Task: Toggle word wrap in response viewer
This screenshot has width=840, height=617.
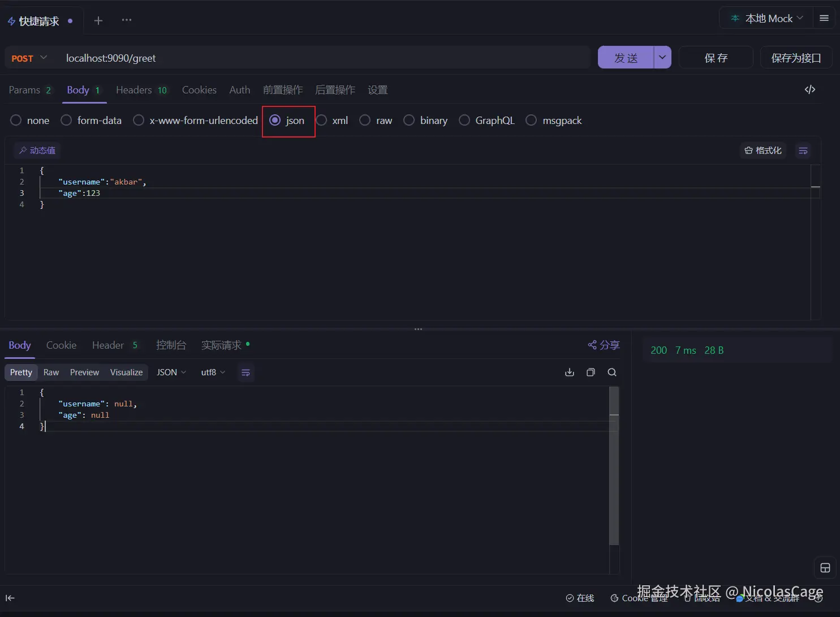Action: tap(245, 372)
